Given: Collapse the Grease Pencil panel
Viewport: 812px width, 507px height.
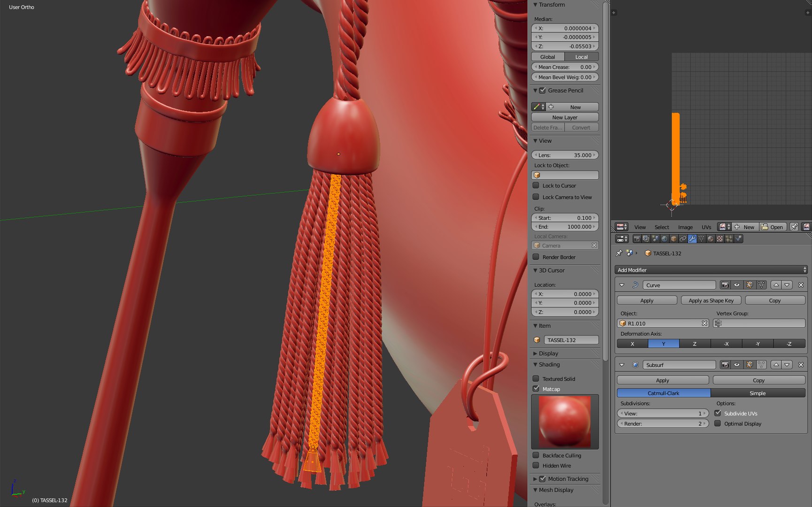Looking at the screenshot, I should 535,90.
